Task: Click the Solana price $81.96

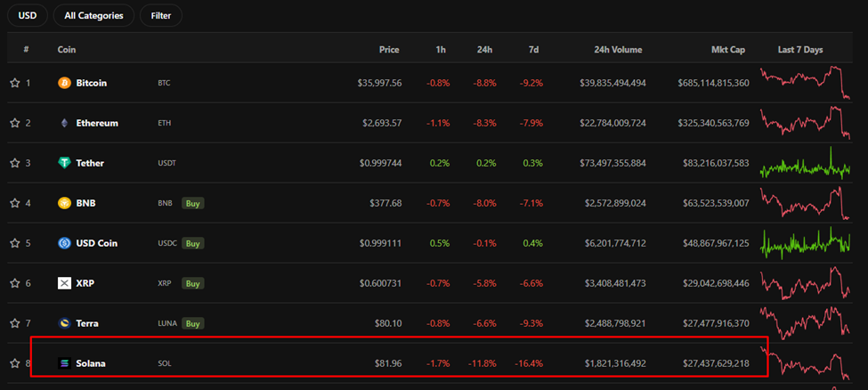Action: pos(389,364)
